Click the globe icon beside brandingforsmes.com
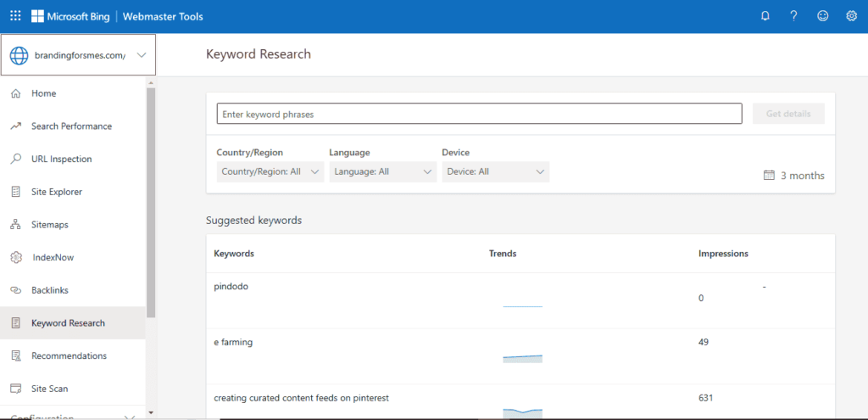 coord(19,55)
